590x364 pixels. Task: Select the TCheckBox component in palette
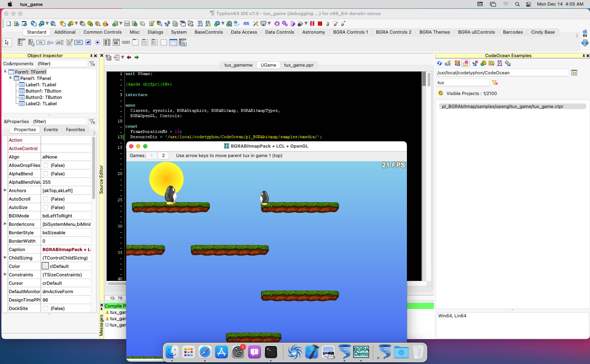tap(88, 42)
